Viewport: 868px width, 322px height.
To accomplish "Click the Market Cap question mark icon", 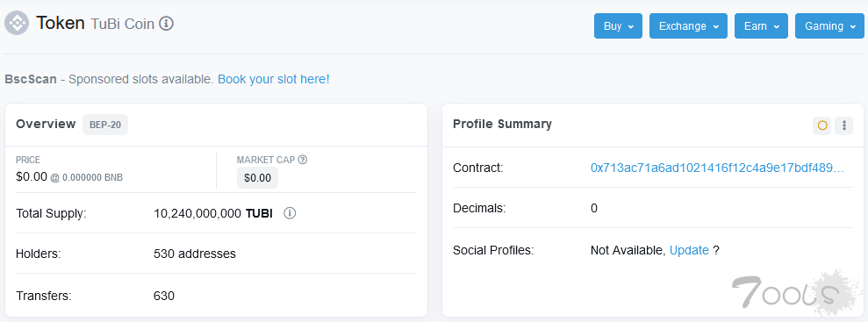I will tap(302, 160).
